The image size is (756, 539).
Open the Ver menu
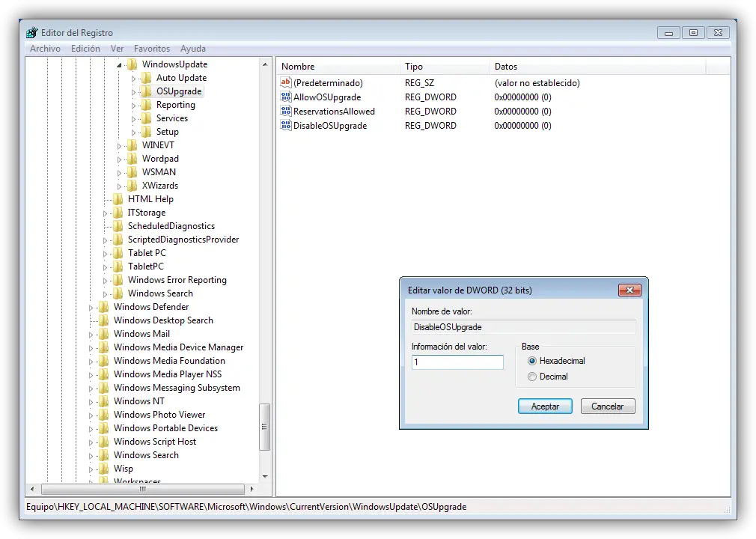118,49
